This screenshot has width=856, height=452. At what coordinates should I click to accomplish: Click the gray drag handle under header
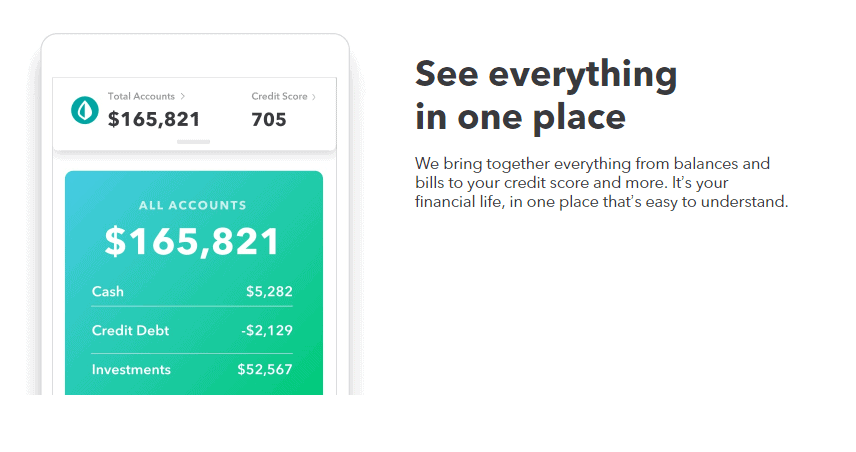193,142
